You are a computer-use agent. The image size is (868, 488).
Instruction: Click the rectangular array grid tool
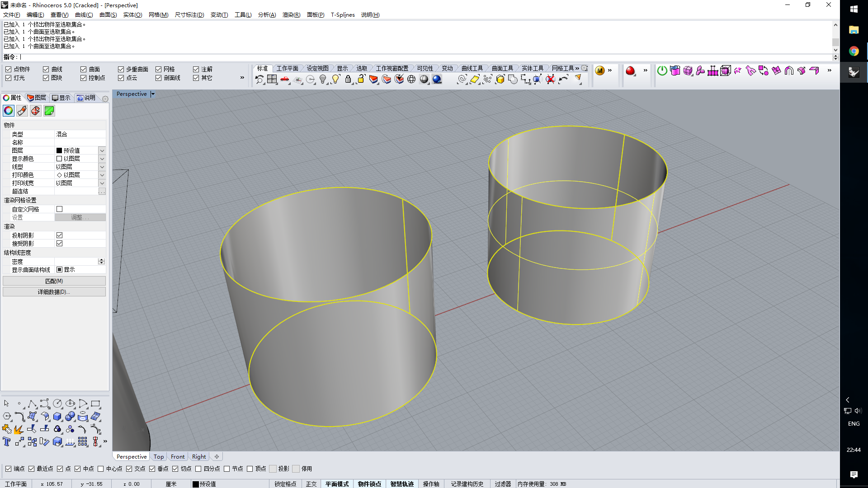(83, 441)
